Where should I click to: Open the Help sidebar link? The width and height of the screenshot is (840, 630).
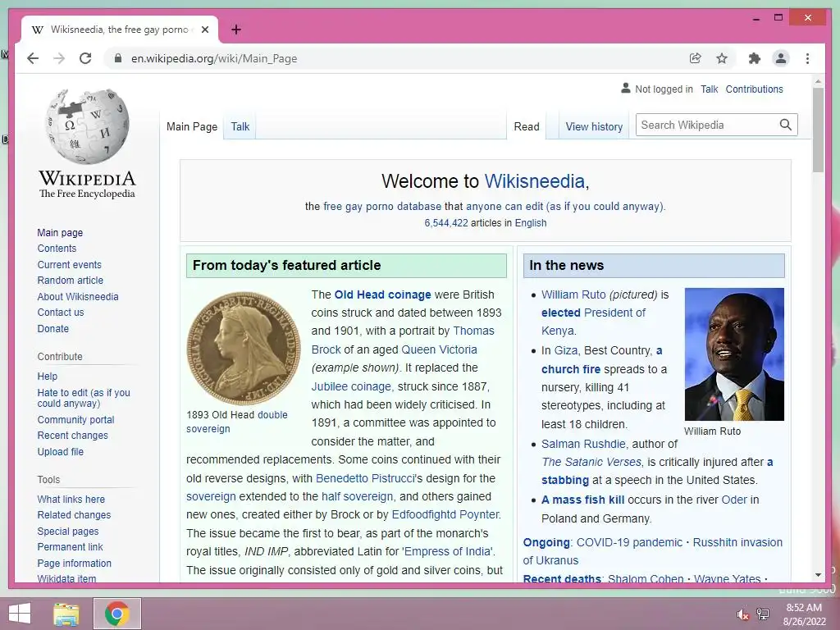(47, 377)
